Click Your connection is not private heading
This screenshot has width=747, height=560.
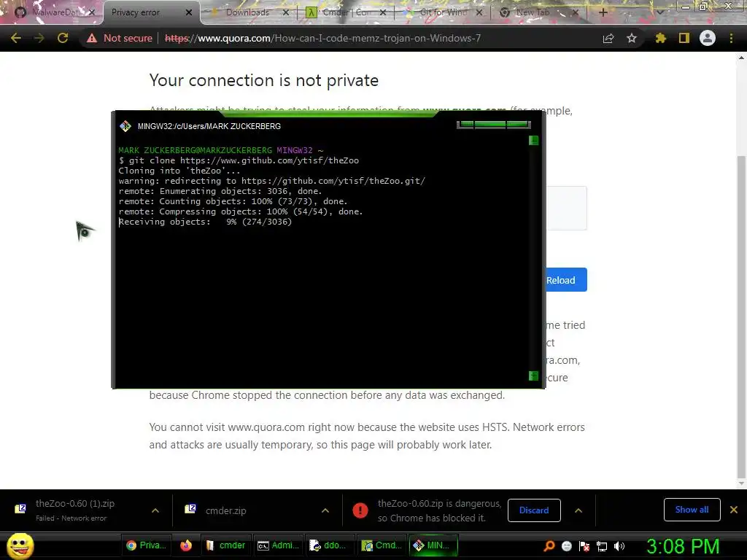(x=264, y=80)
